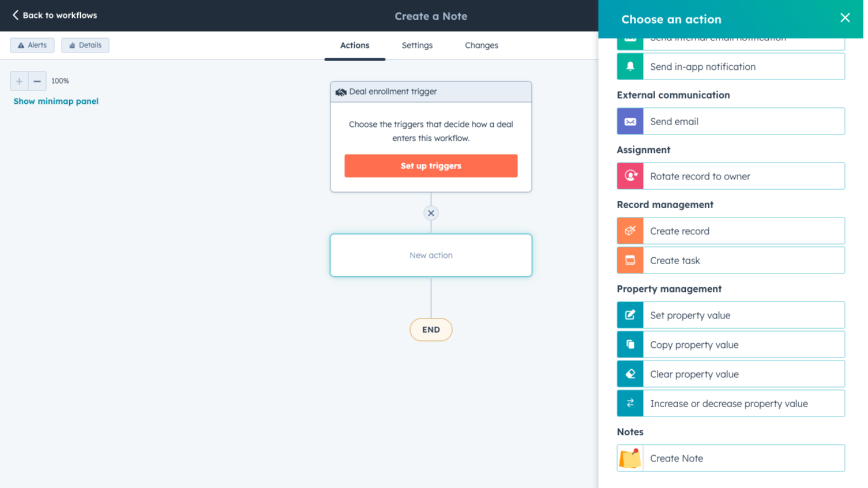Remove the connector using the X circle
This screenshot has height=488, width=868.
431,213
